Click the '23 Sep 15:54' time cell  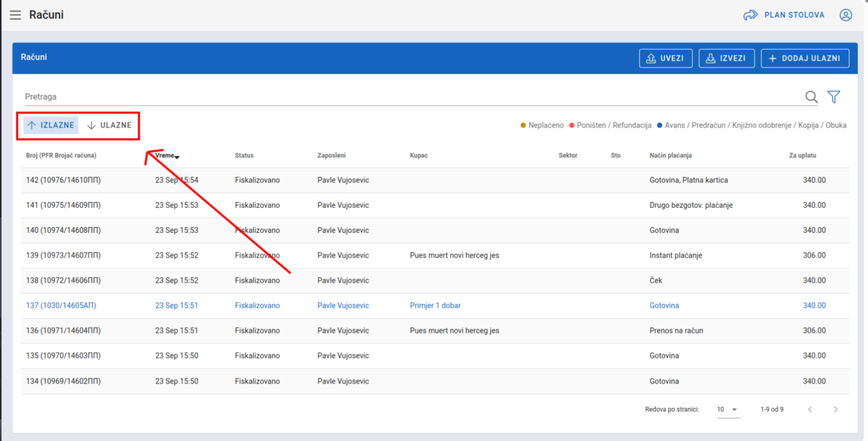177,180
